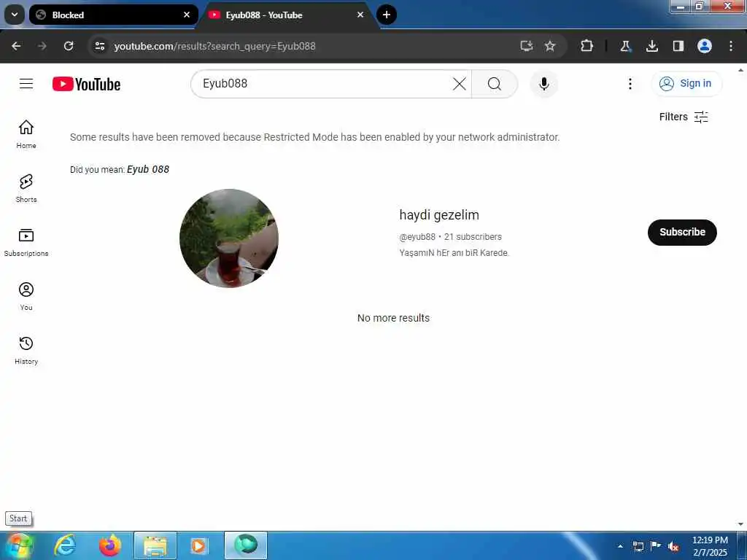Screen dimensions: 747x560
Task: Open the haydi gezelim channel title
Action: tap(439, 215)
